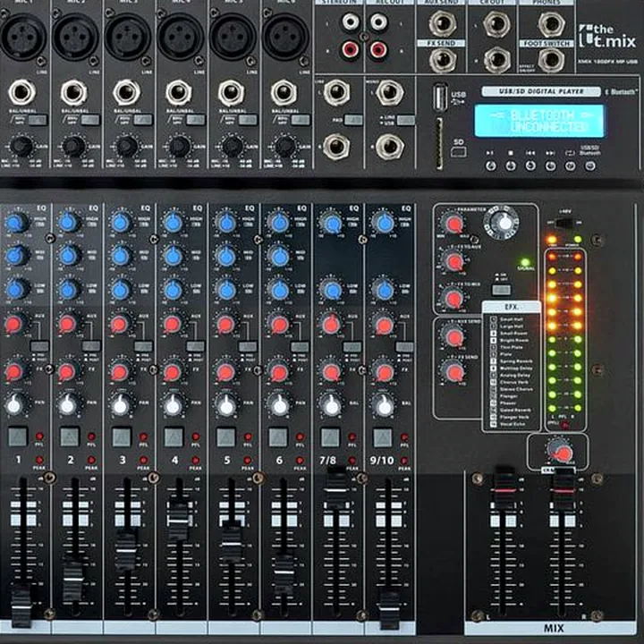Select the FX SEND master knob
Viewport: 644px width, 644px height.
[454, 372]
